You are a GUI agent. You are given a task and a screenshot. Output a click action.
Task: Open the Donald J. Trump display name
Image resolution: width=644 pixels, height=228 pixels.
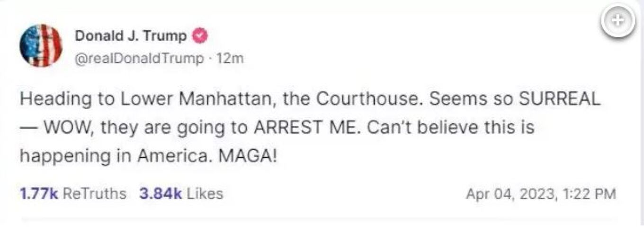[x=131, y=36]
